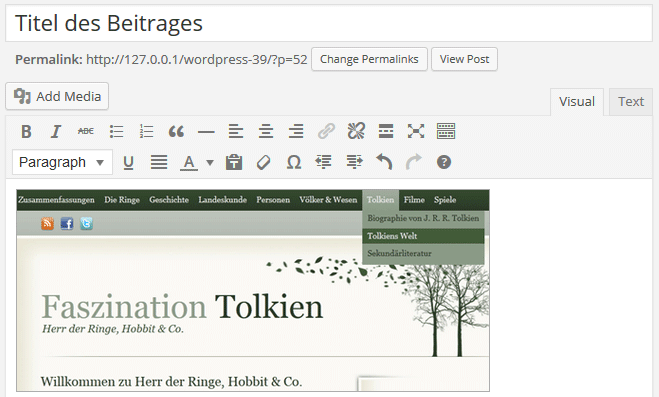Viewport: 659px width, 397px height.
Task: Click 'Spiele' in the image menu
Action: (x=445, y=200)
